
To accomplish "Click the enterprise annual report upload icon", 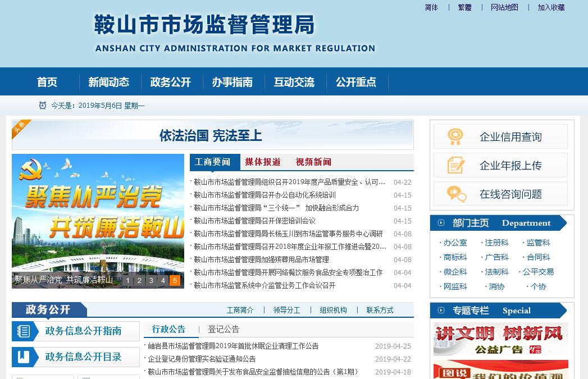I will [455, 165].
